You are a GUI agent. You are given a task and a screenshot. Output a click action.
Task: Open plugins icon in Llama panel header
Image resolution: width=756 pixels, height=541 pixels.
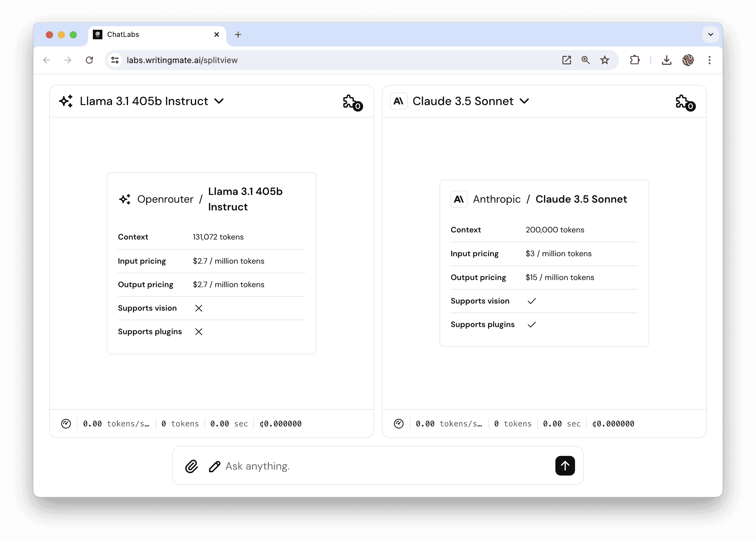pos(352,103)
